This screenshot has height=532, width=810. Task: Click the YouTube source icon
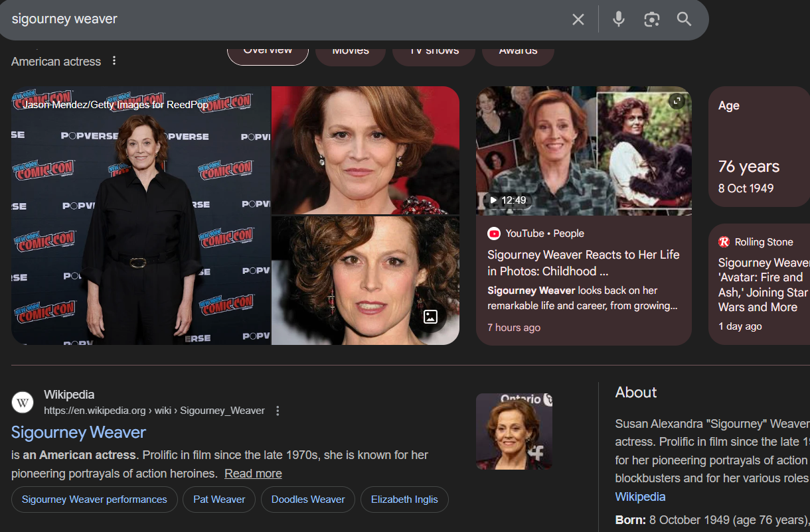click(494, 233)
